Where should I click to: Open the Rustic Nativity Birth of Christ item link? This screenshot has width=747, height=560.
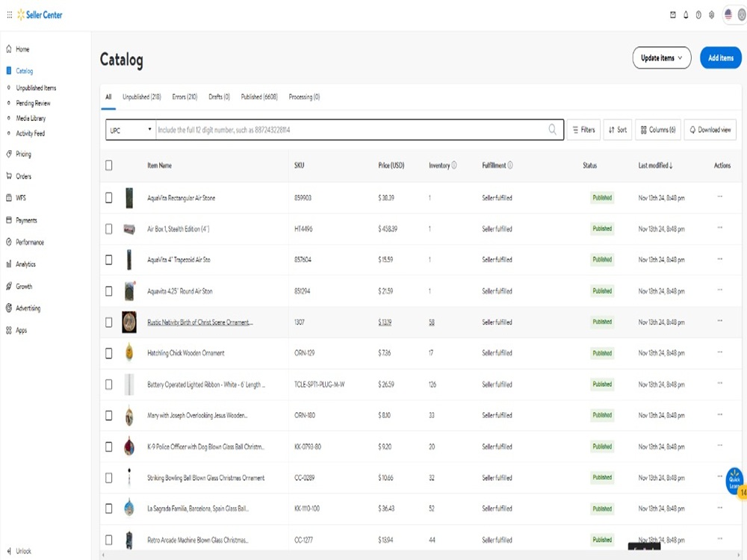(x=200, y=323)
